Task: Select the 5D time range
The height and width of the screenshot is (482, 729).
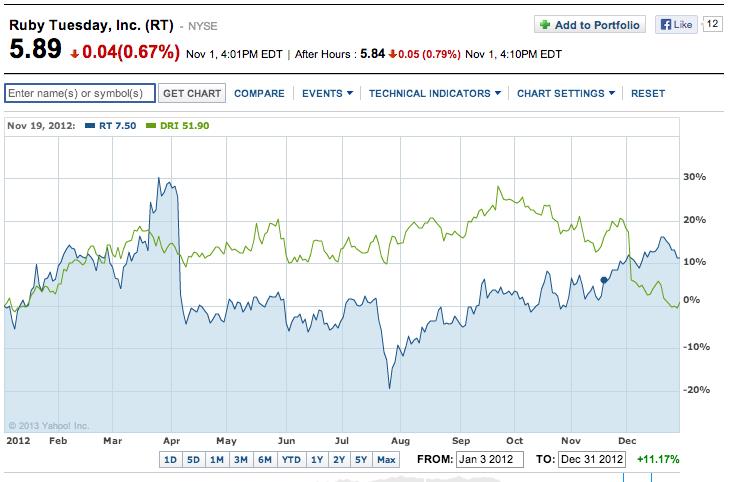Action: pos(193,460)
